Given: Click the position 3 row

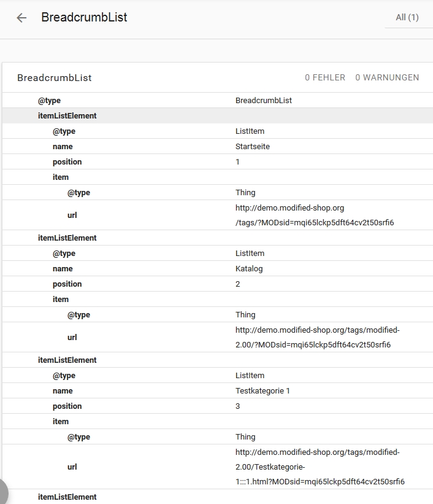Looking at the screenshot, I should [216, 406].
